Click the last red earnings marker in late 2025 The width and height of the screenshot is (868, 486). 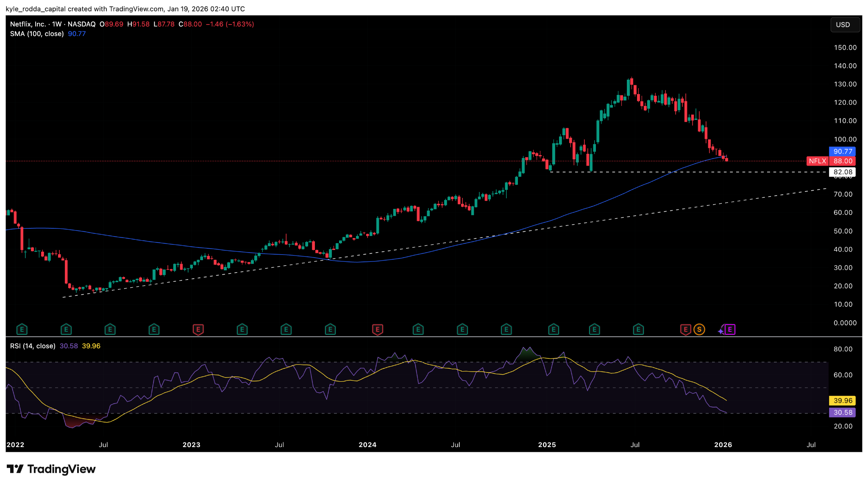click(685, 329)
